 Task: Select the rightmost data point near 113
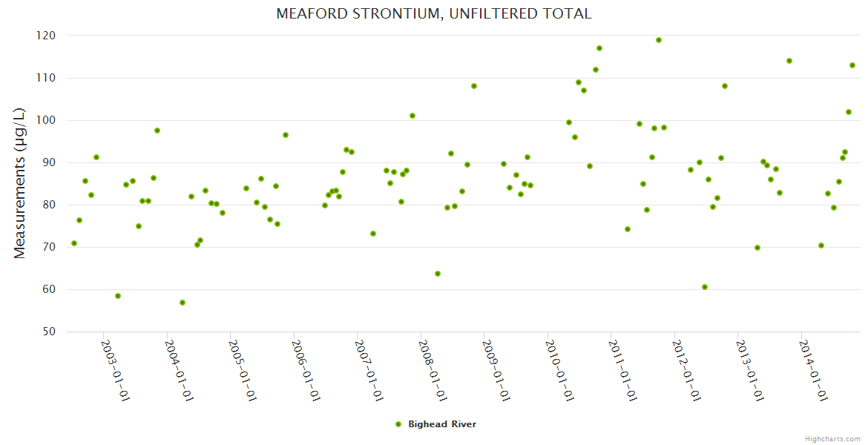tap(852, 65)
